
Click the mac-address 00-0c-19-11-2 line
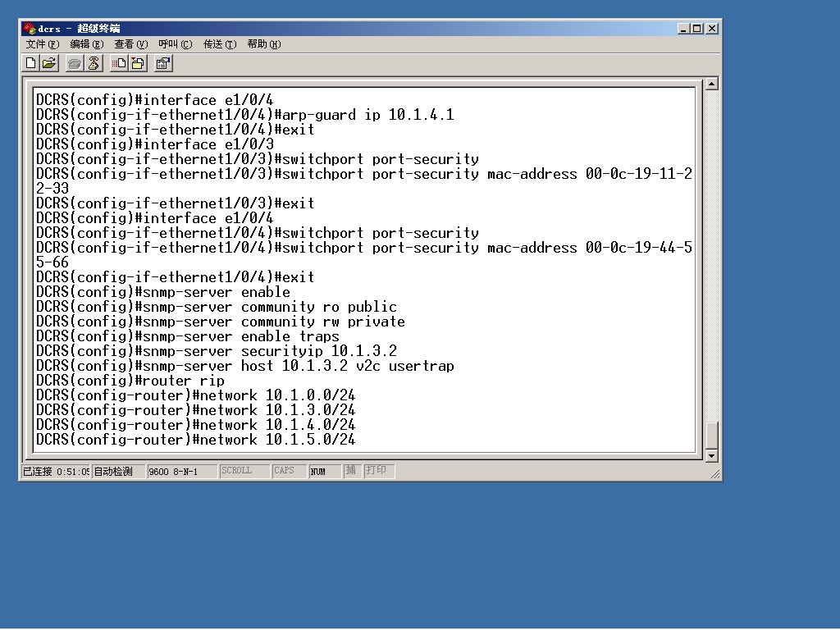364,174
